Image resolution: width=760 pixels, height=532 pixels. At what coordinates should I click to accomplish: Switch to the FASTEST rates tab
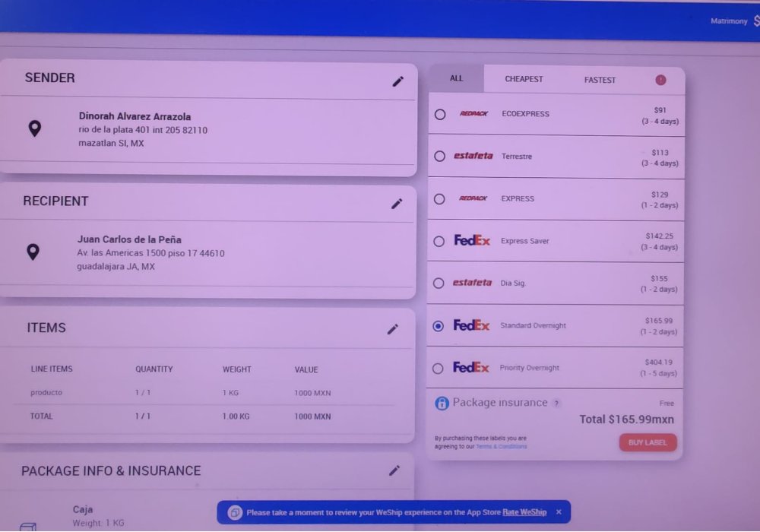(600, 80)
